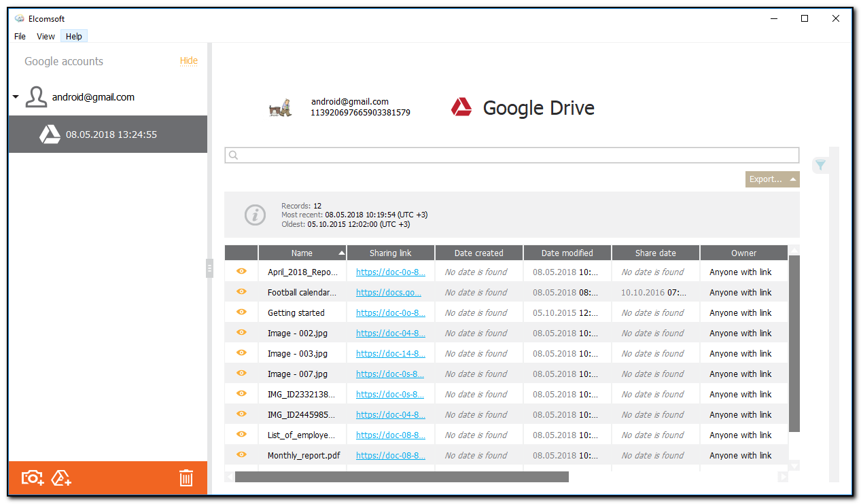Click the trash delete icon
The height and width of the screenshot is (504, 861).
(x=186, y=478)
